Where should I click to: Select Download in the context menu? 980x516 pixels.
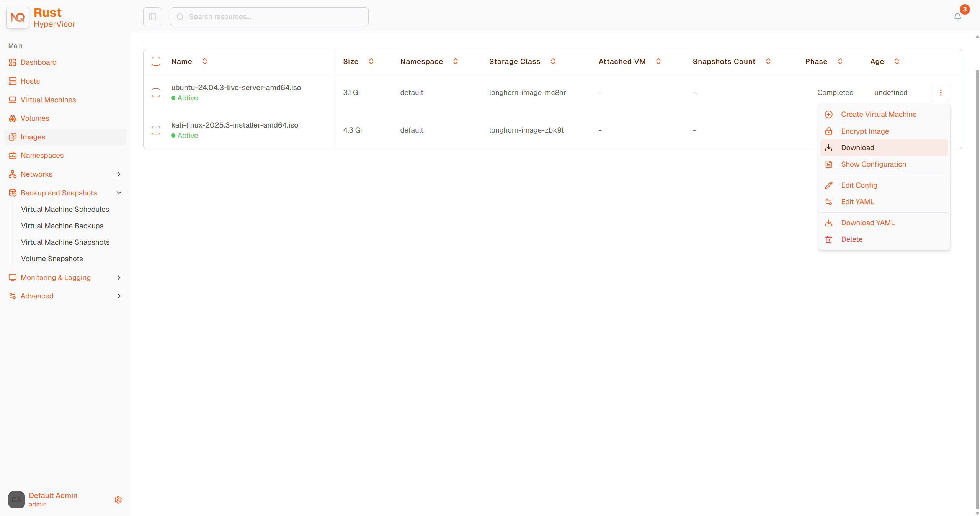pyautogui.click(x=884, y=148)
